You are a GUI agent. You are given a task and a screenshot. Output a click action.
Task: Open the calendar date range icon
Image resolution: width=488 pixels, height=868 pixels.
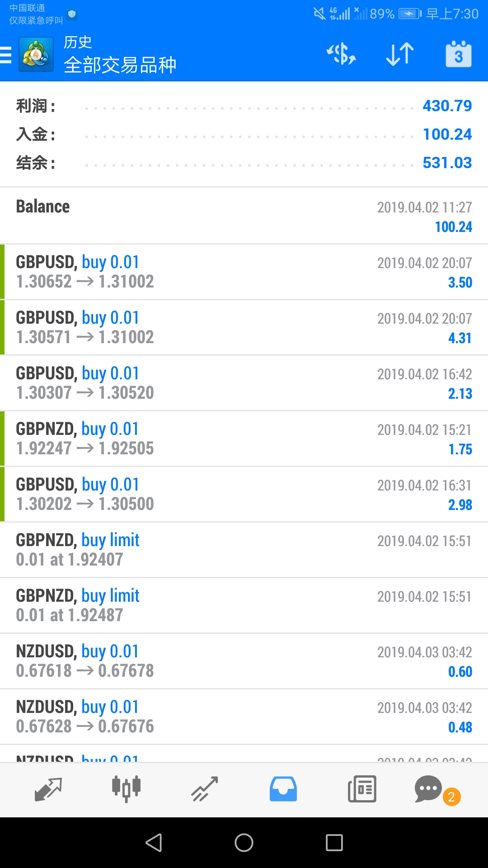[459, 54]
